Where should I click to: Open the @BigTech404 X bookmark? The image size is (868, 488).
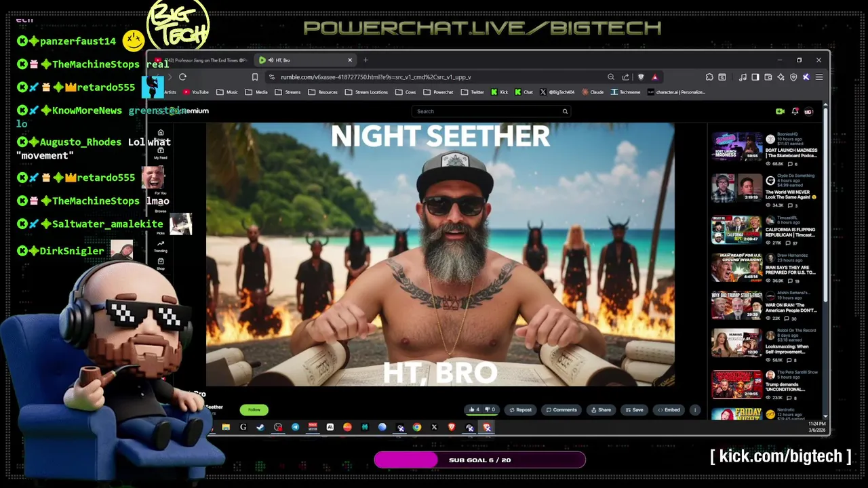pyautogui.click(x=557, y=92)
